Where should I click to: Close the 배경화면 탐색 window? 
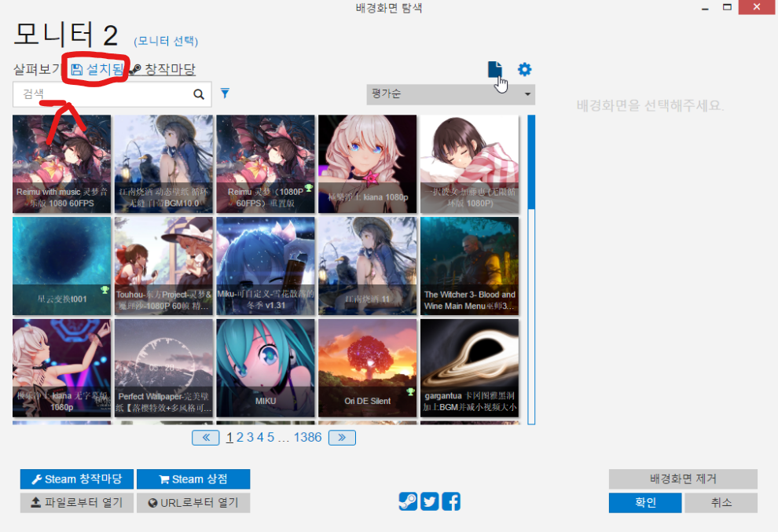(756, 7)
